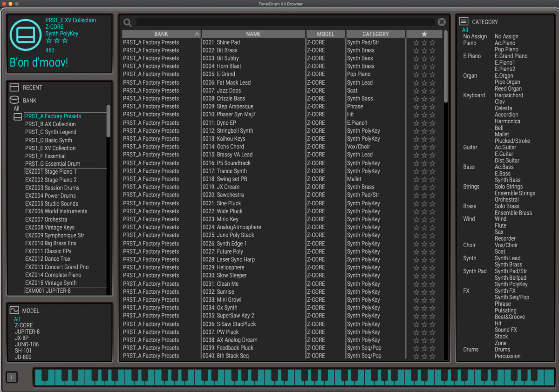Select preset 0014: Oohs Chord

[223, 147]
